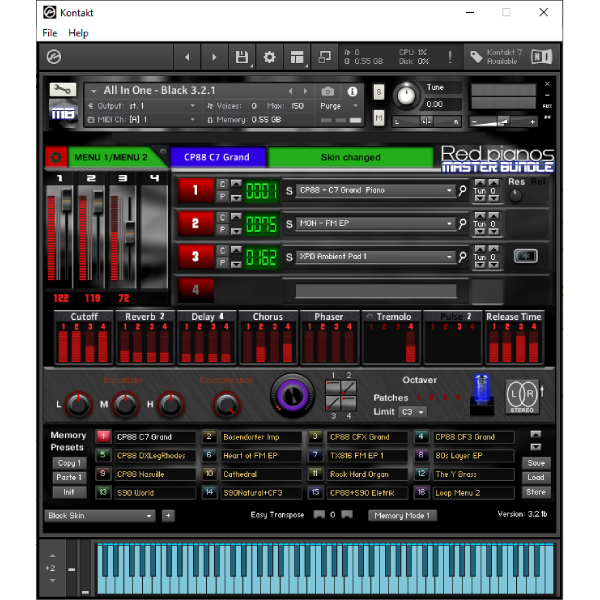The width and height of the screenshot is (600, 600).
Task: Click the Native Instruments NI logo
Action: 541,57
